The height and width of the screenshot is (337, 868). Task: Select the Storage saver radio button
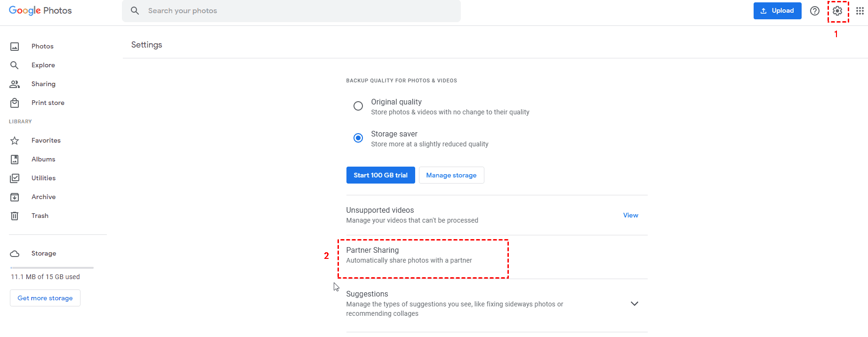[x=358, y=138]
